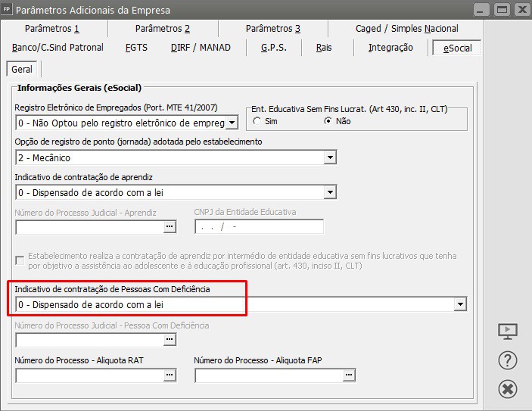
Task: Click the CNPJ da Entidade Educativa field
Action: (x=260, y=227)
